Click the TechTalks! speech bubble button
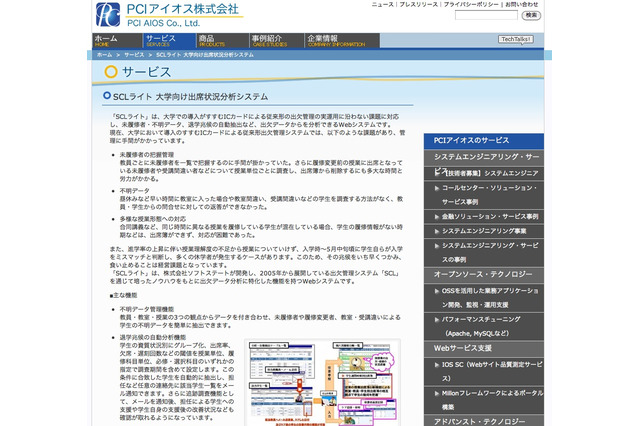The height and width of the screenshot is (426, 640). pyautogui.click(x=516, y=40)
